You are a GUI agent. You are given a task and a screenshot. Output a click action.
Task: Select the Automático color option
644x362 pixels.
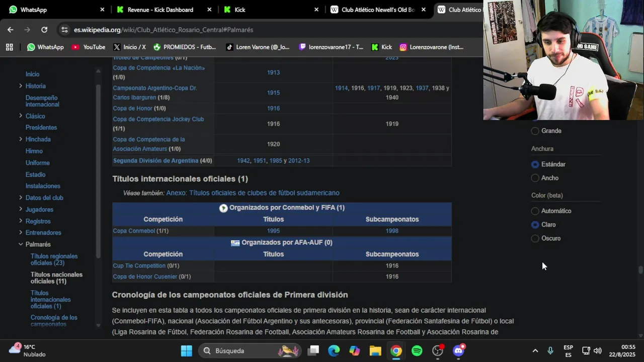(x=535, y=211)
